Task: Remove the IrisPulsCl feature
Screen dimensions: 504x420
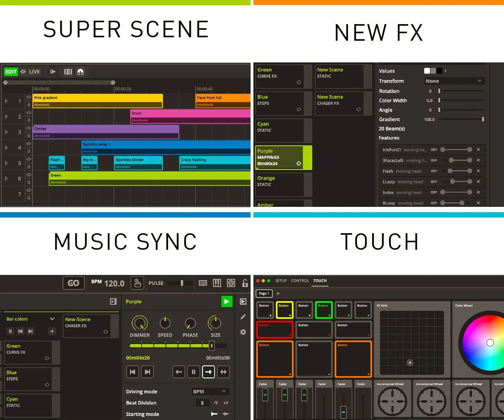Action: coord(478,150)
